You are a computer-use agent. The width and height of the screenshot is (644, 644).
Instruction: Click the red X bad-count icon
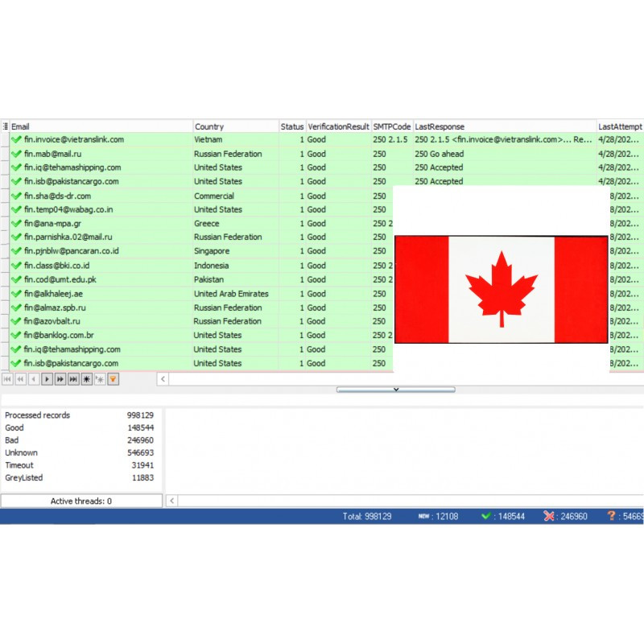pyautogui.click(x=549, y=516)
